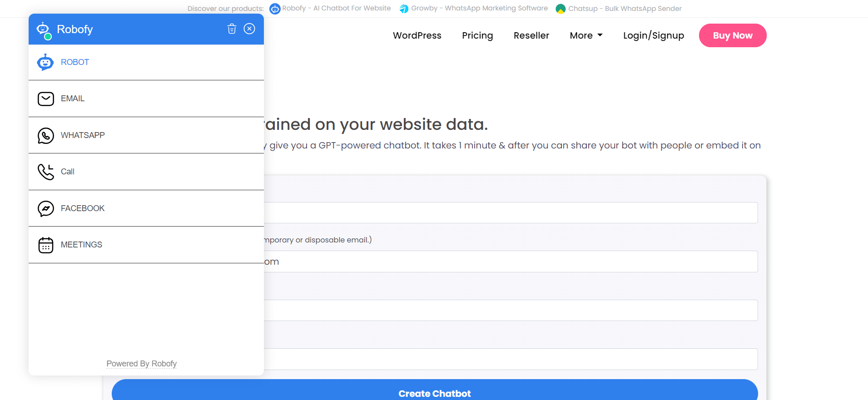Clear chat using the trash icon
Viewport: 868px width, 400px height.
232,29
